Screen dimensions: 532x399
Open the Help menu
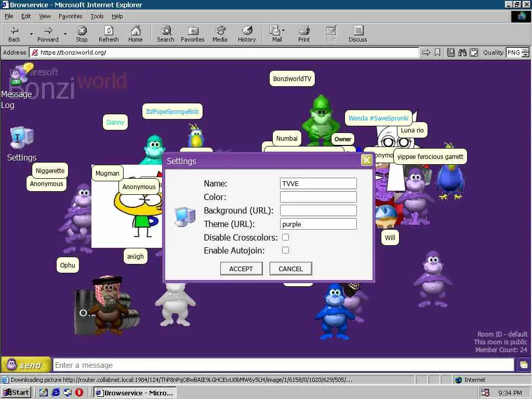(x=117, y=16)
